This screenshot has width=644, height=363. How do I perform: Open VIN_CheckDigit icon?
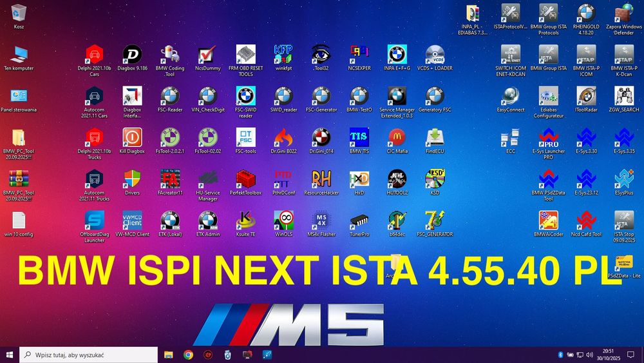[208, 96]
